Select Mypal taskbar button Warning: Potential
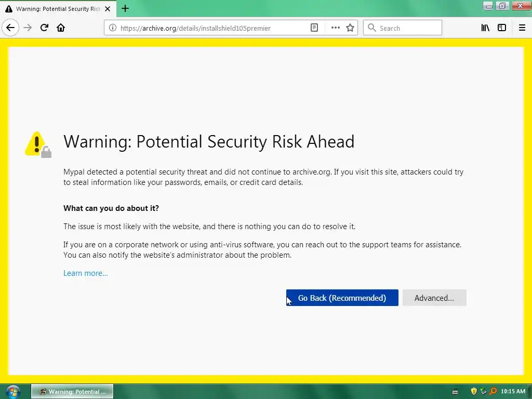 [72, 392]
